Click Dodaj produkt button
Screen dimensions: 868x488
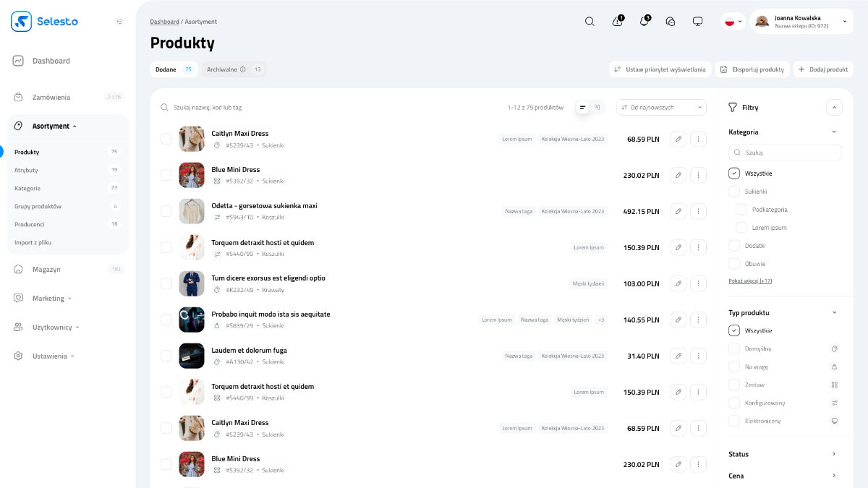point(823,69)
